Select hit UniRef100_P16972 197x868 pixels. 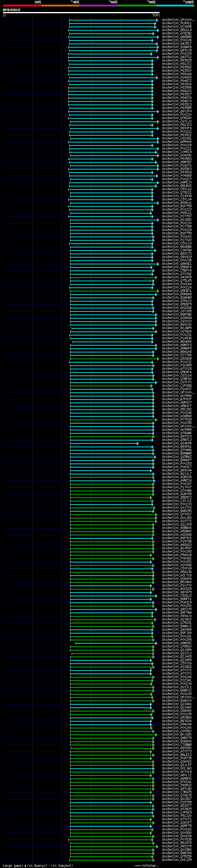pos(177,166)
